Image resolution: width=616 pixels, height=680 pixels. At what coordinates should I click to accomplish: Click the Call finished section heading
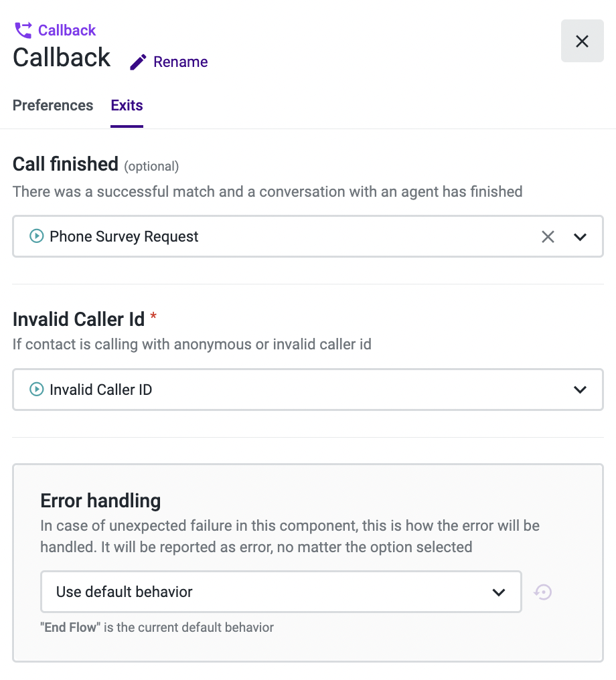tap(66, 164)
